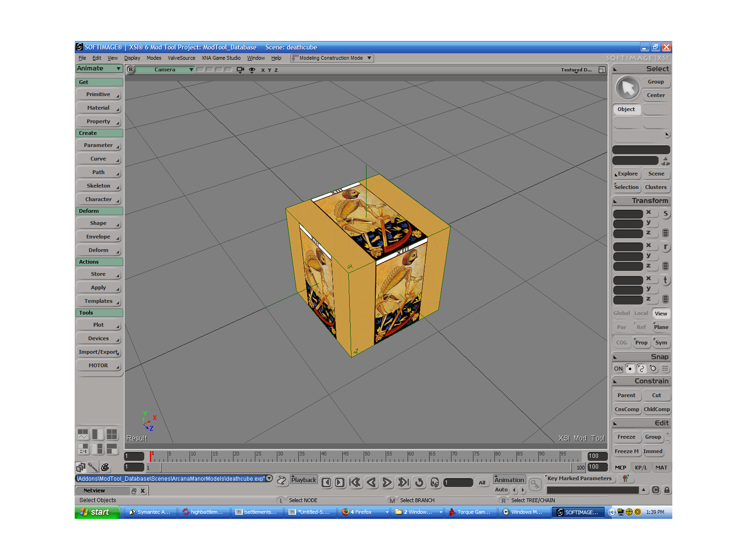This screenshot has height=560, width=747.
Task: Open the Playback menu
Action: (304, 480)
